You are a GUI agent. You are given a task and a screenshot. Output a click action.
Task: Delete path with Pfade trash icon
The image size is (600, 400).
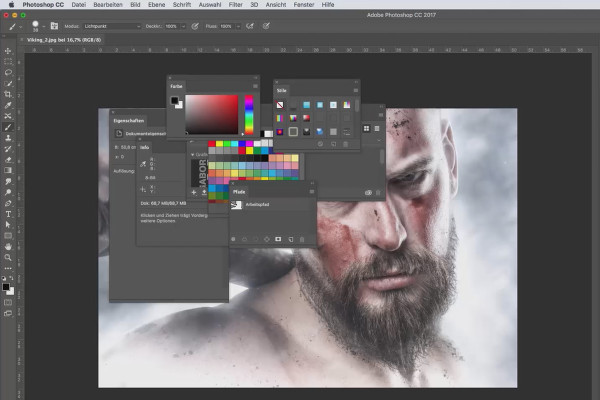pos(302,239)
